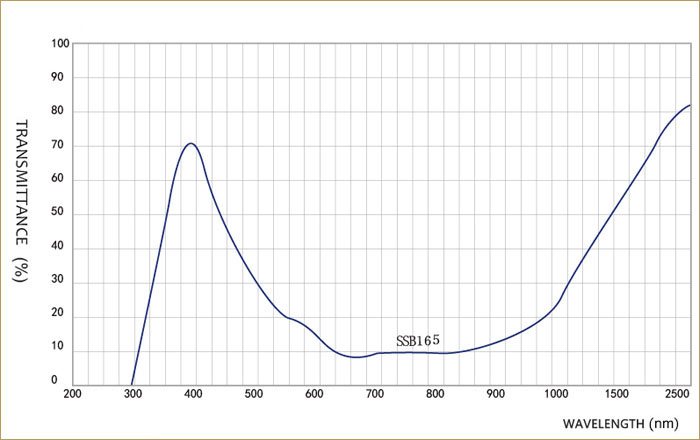Click the 800 label on the x-axis
Image resolution: width=700 pixels, height=440 pixels.
(x=435, y=393)
